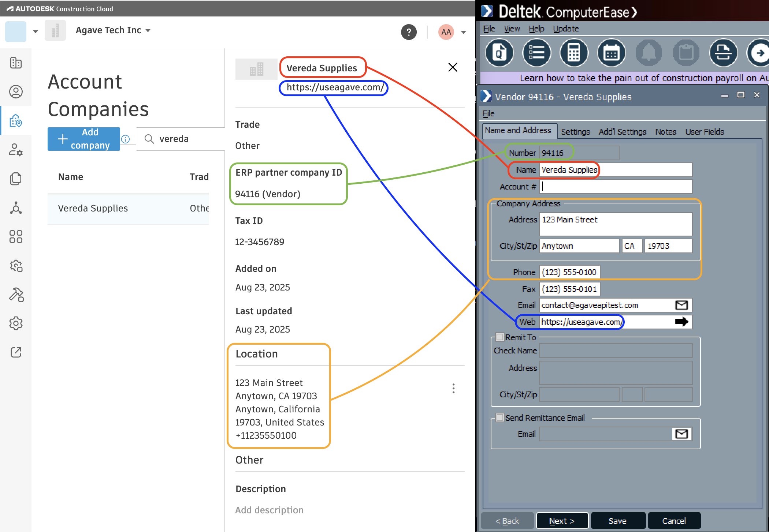Click the Zip field containing 19703
The width and height of the screenshot is (769, 532).
point(669,246)
